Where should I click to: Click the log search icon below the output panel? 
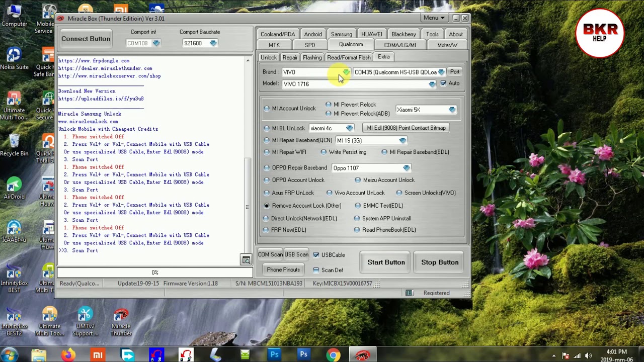(246, 260)
